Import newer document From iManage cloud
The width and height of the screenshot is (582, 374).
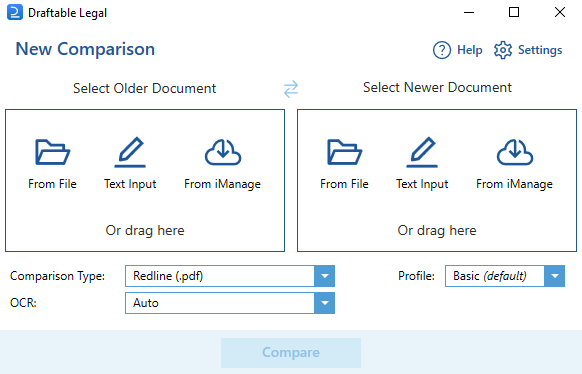tap(515, 152)
